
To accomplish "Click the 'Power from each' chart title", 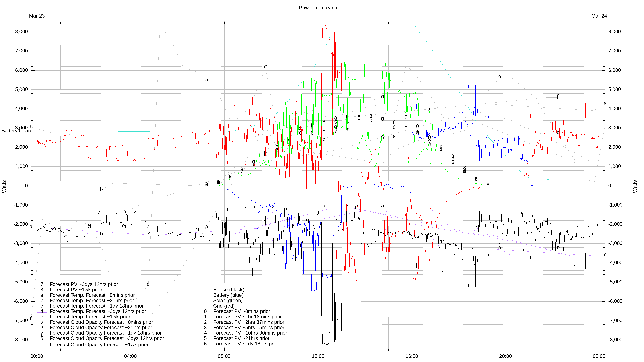I will (318, 8).
